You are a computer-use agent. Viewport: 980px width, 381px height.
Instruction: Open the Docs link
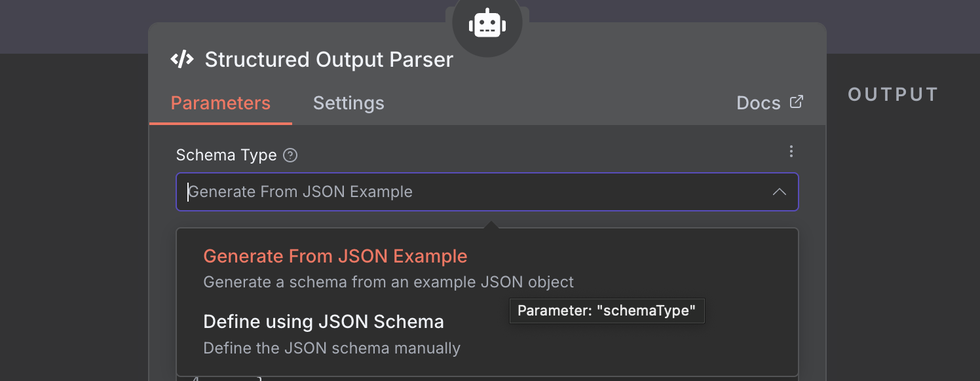click(759, 103)
